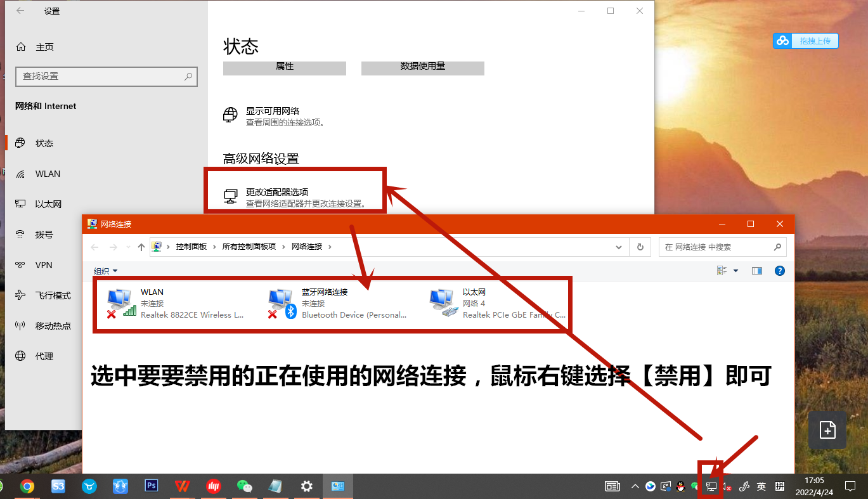Screen dimensions: 868x499
Task: Select 移动热点 in Settings sidebar
Action: pyautogui.click(x=44, y=326)
